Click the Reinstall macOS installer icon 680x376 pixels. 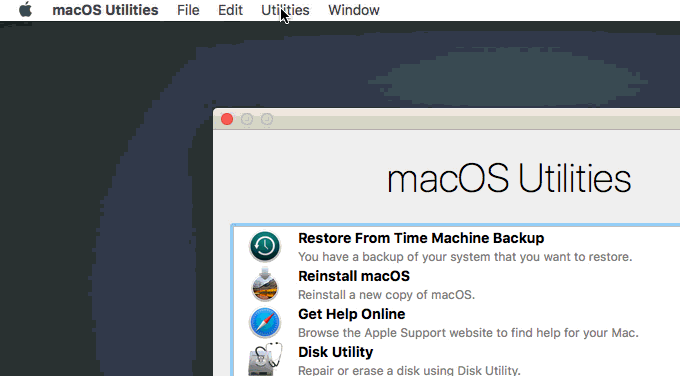coord(265,284)
